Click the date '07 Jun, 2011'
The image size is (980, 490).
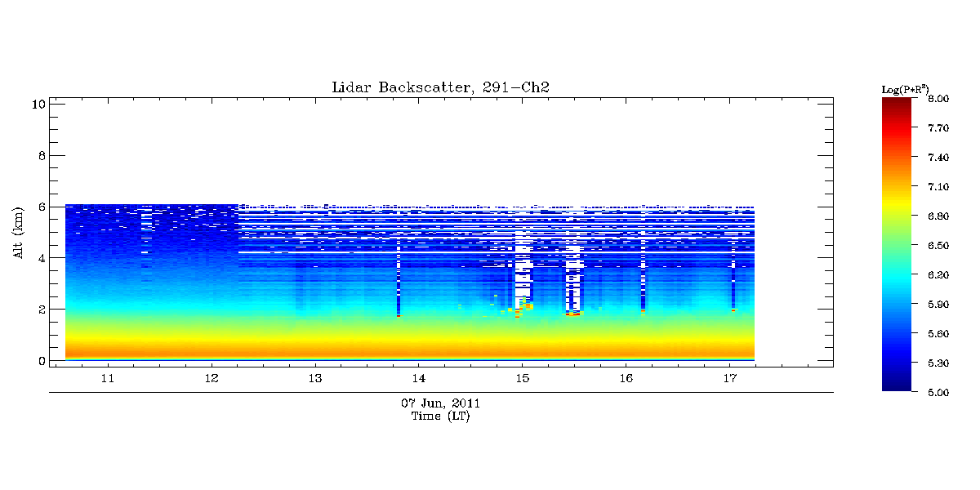(x=440, y=403)
